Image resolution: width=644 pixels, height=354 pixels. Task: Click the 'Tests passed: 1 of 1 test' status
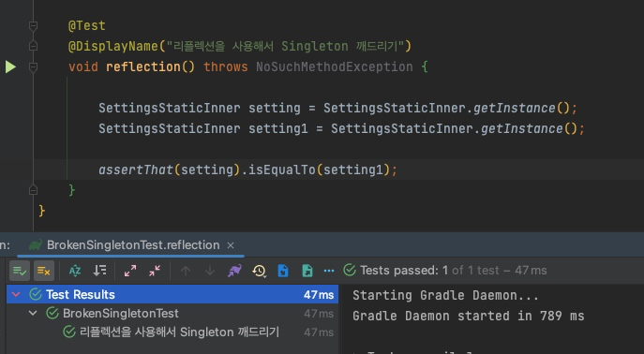(x=429, y=271)
